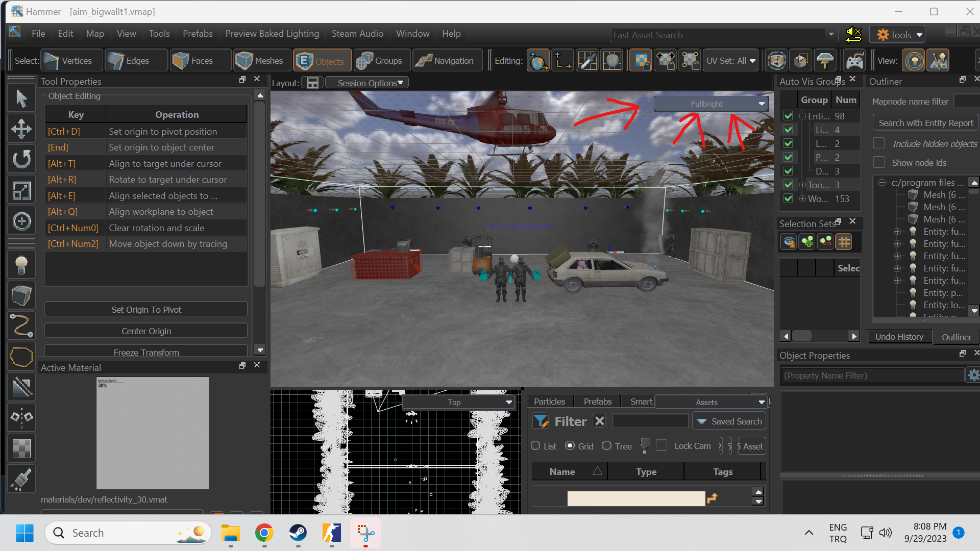
Task: Open the Paint tool at bottom of toolbar
Action: click(x=21, y=479)
